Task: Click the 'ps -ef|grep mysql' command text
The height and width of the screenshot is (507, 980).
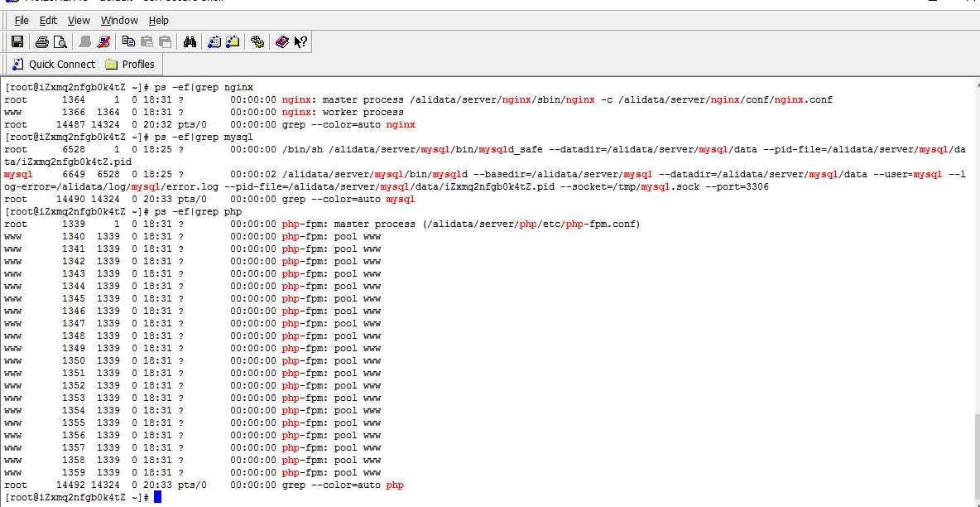Action: [x=204, y=137]
